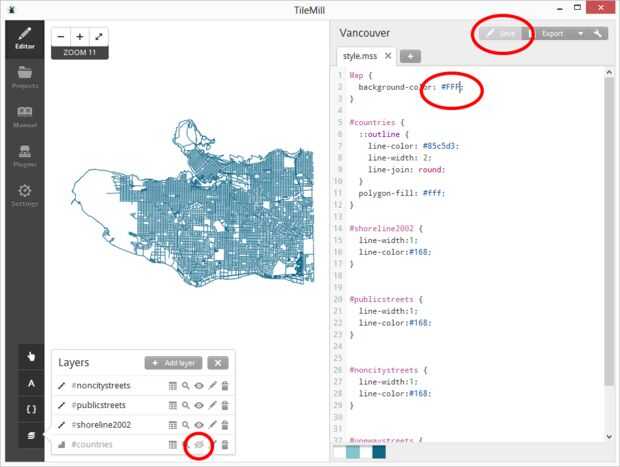Zoom to the extent of shoreline2002 layer

pos(185,425)
